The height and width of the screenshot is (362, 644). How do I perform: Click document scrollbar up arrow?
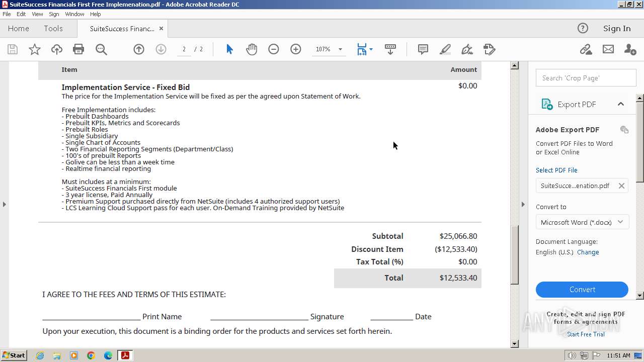pyautogui.click(x=515, y=65)
